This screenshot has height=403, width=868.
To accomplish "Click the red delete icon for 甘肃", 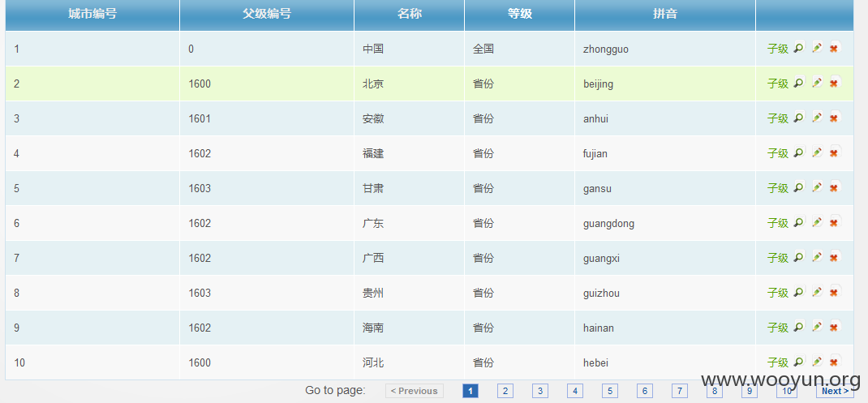I will (x=834, y=187).
